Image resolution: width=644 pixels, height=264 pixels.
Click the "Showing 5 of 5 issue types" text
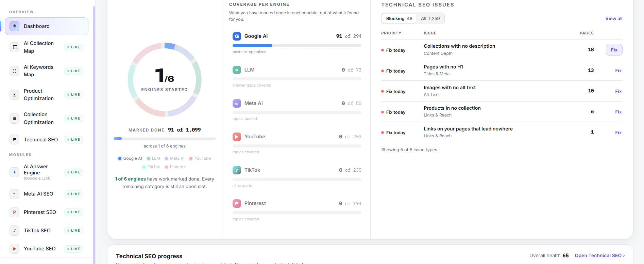pyautogui.click(x=409, y=150)
